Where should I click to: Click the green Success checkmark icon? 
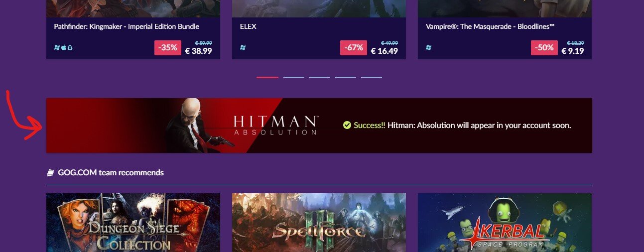coord(347,125)
